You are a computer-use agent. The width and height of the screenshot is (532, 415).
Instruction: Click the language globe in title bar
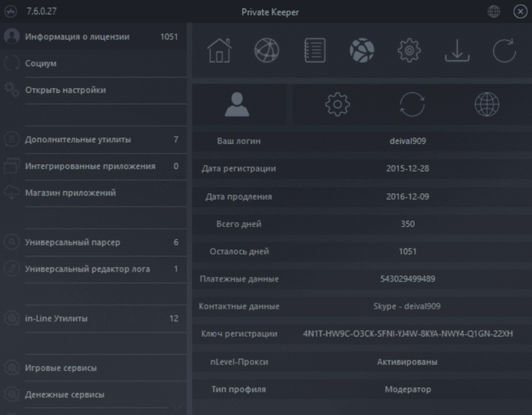(494, 11)
